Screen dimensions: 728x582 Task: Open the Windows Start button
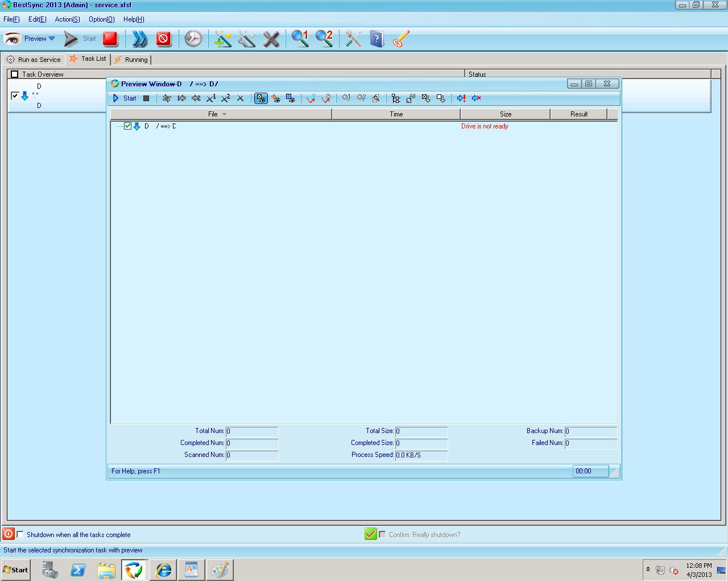(x=15, y=570)
